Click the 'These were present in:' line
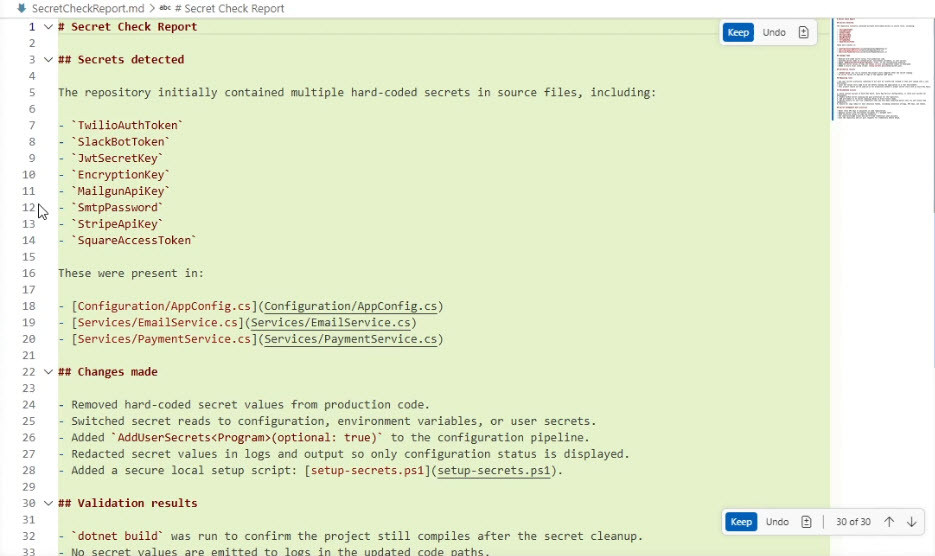The width and height of the screenshot is (935, 556). (131, 273)
